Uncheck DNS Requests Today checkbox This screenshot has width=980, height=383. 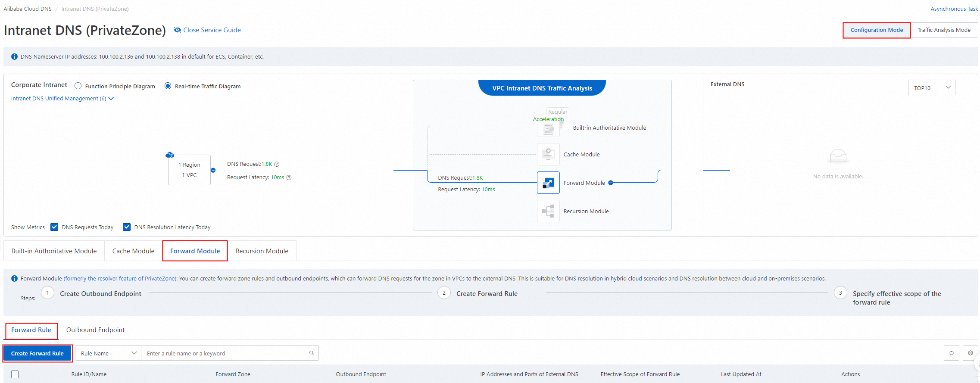tap(54, 227)
